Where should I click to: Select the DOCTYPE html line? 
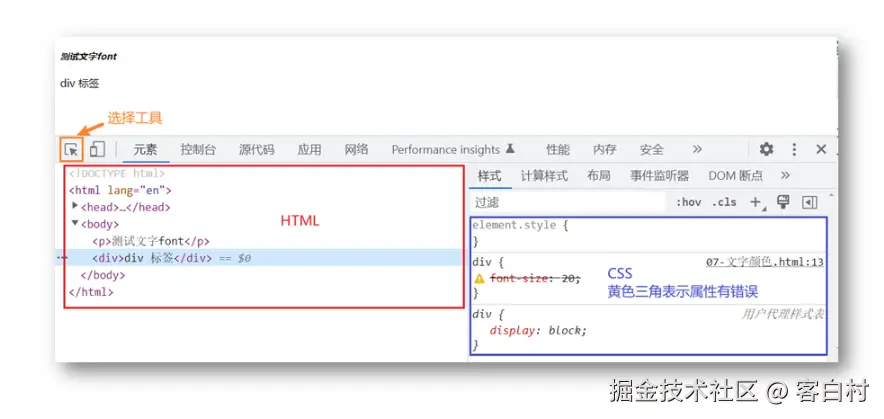click(x=117, y=173)
